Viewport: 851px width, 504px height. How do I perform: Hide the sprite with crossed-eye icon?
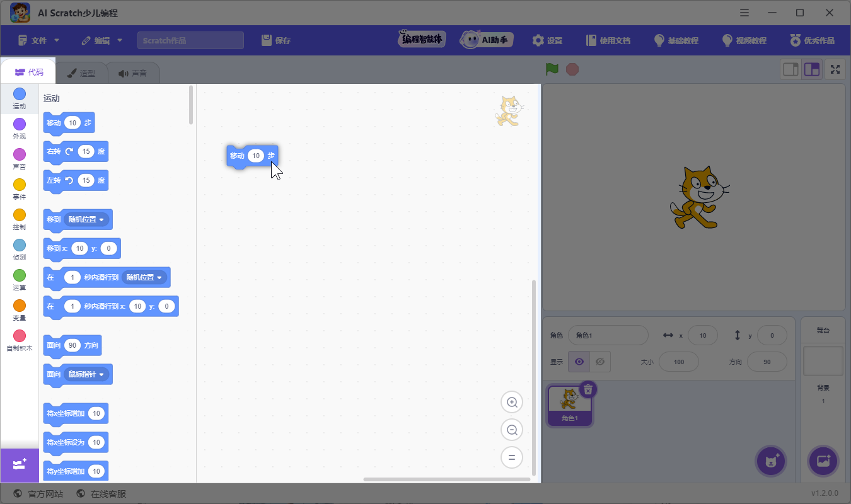[600, 362]
